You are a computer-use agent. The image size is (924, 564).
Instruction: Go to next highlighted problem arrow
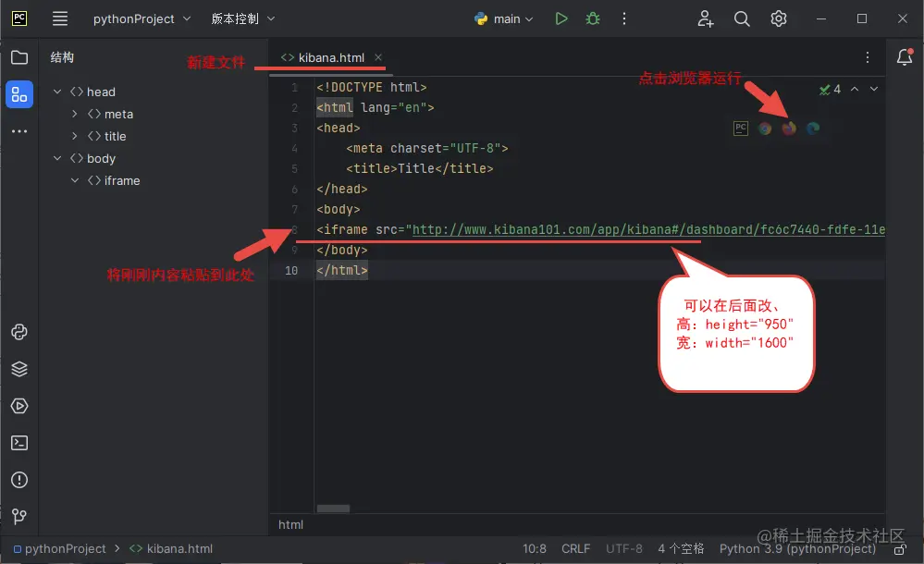point(874,89)
